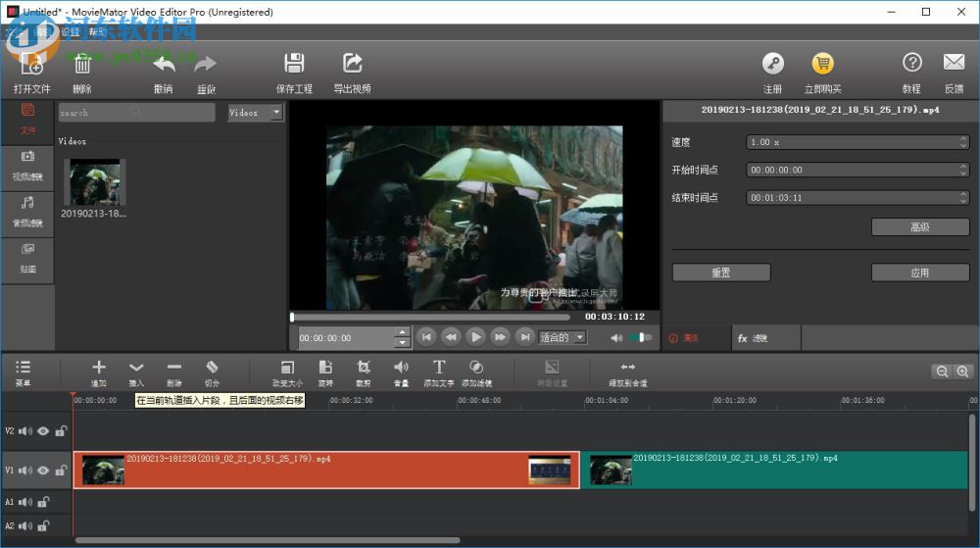Open the Register (注册) key icon
This screenshot has height=548, width=980.
(x=772, y=64)
